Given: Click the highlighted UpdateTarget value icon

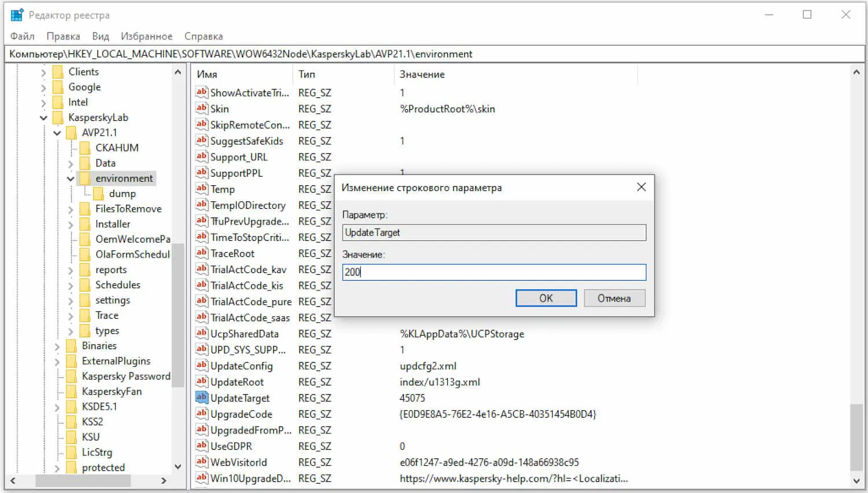Looking at the screenshot, I should point(201,398).
